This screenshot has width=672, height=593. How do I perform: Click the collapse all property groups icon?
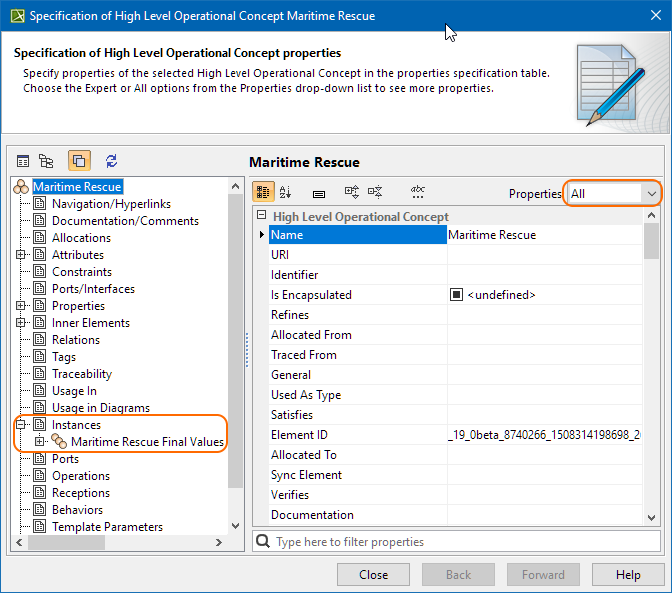tap(375, 192)
